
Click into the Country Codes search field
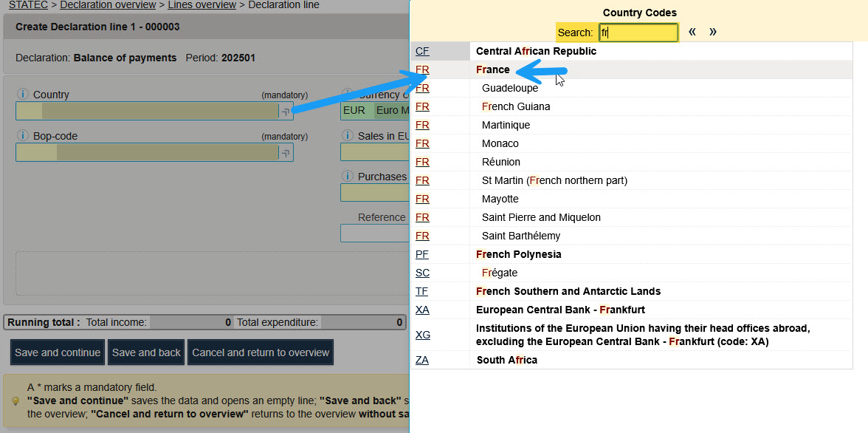(638, 33)
